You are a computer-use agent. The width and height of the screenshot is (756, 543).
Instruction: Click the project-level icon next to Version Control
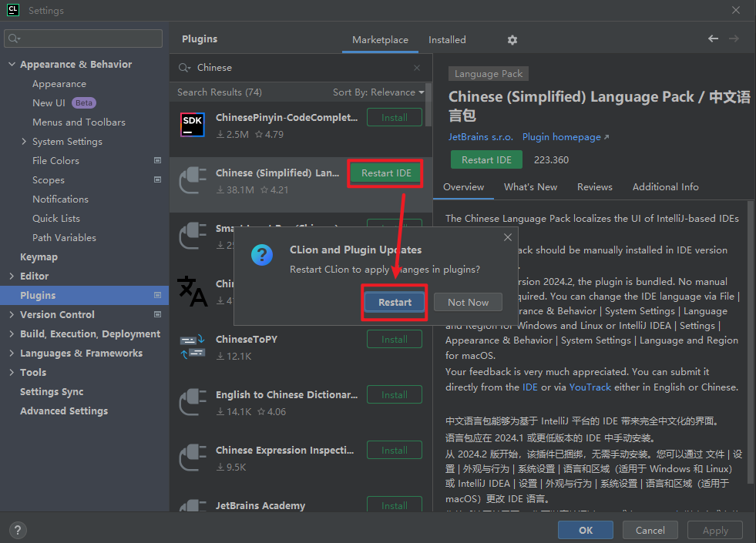(x=157, y=314)
